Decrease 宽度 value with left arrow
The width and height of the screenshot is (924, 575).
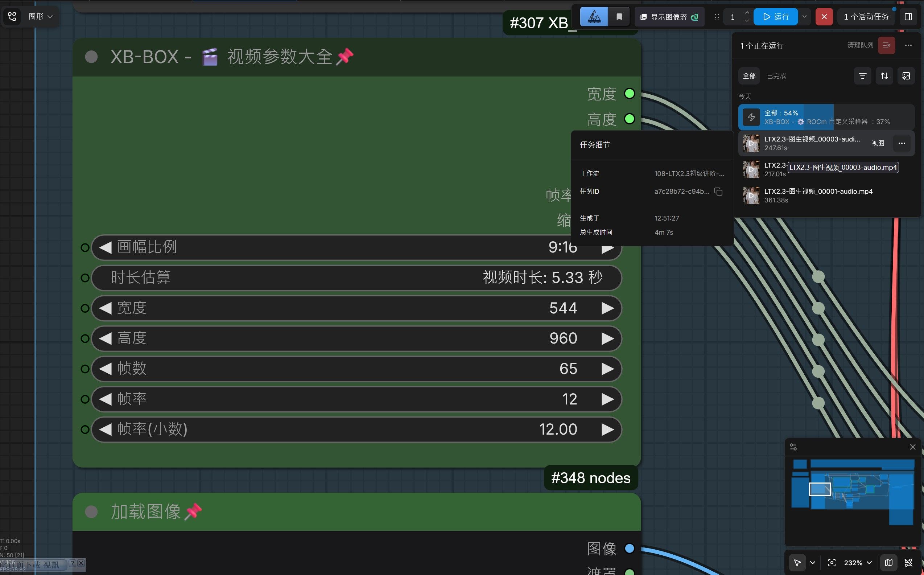105,308
